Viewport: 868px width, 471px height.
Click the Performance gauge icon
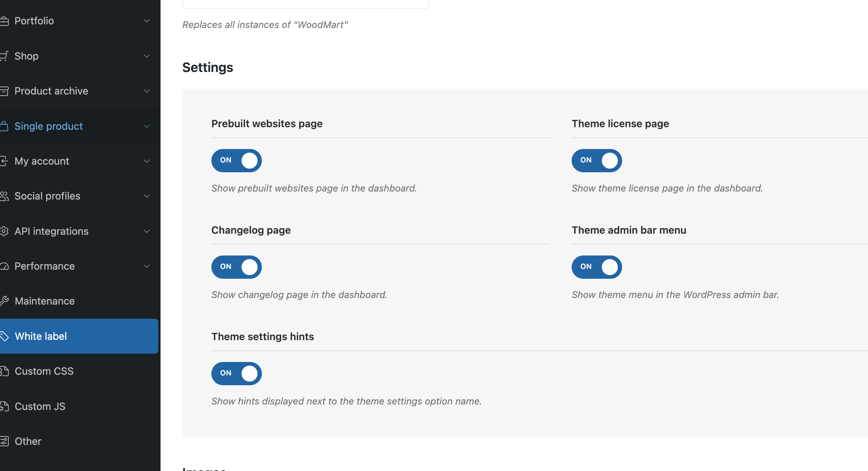[x=4, y=266]
